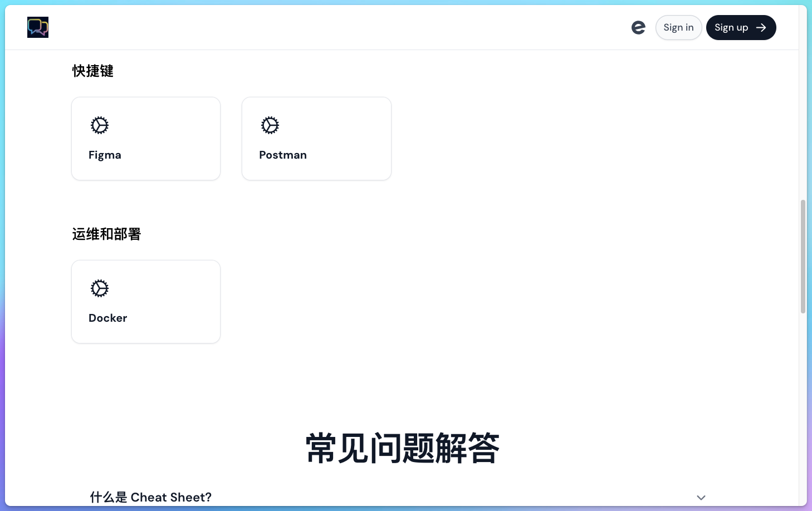This screenshot has height=511, width=812.
Task: Click the Docker card title text
Action: [107, 318]
